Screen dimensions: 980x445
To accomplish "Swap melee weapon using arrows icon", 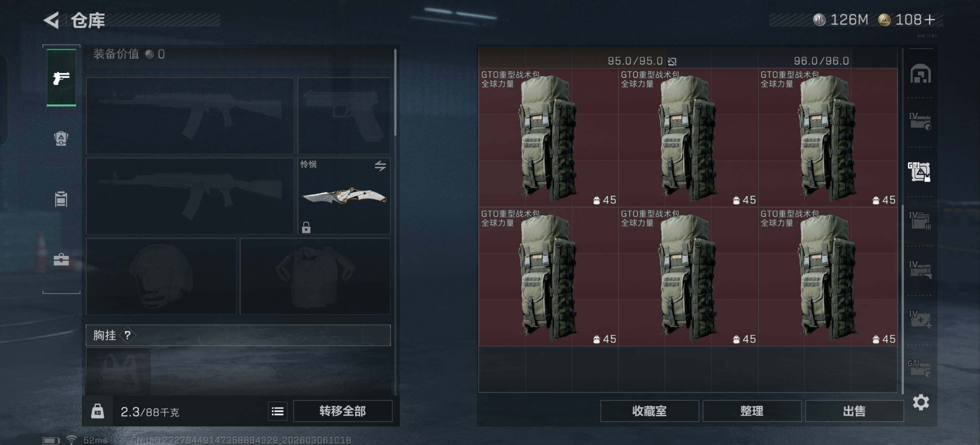I will (380, 166).
